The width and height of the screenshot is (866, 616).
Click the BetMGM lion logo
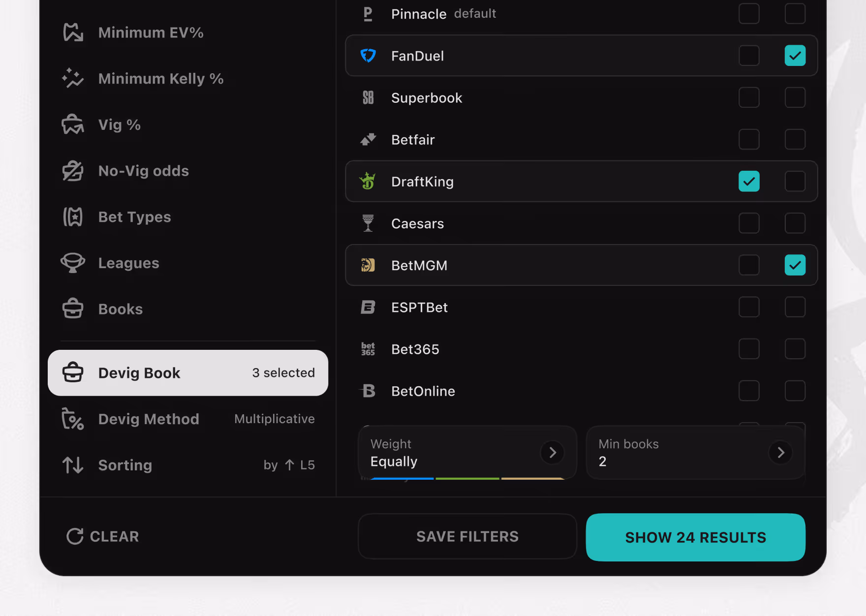coord(368,265)
